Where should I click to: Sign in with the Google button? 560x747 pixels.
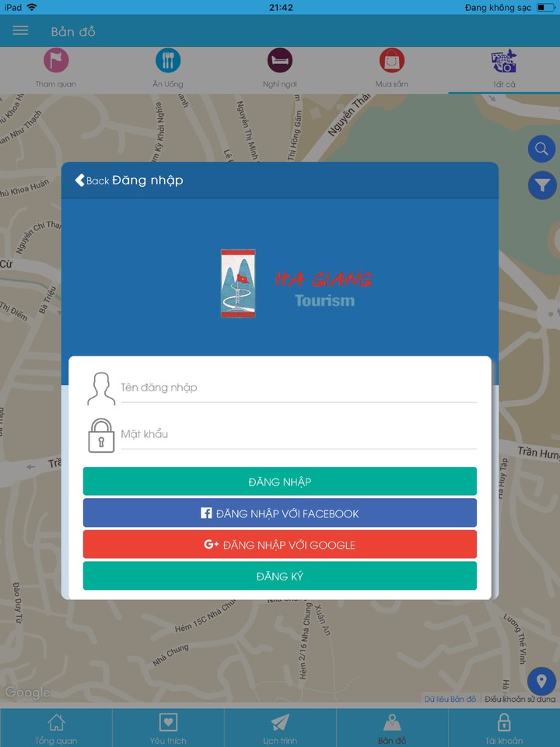point(280,545)
